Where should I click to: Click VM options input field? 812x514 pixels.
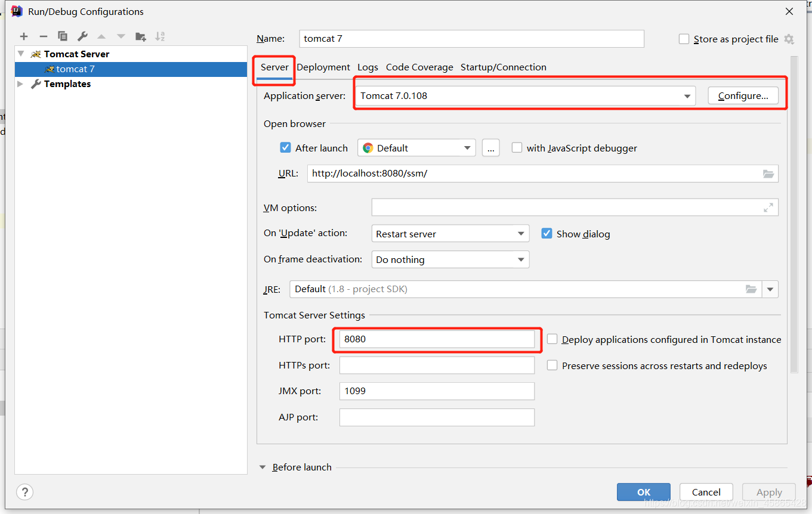click(x=575, y=208)
